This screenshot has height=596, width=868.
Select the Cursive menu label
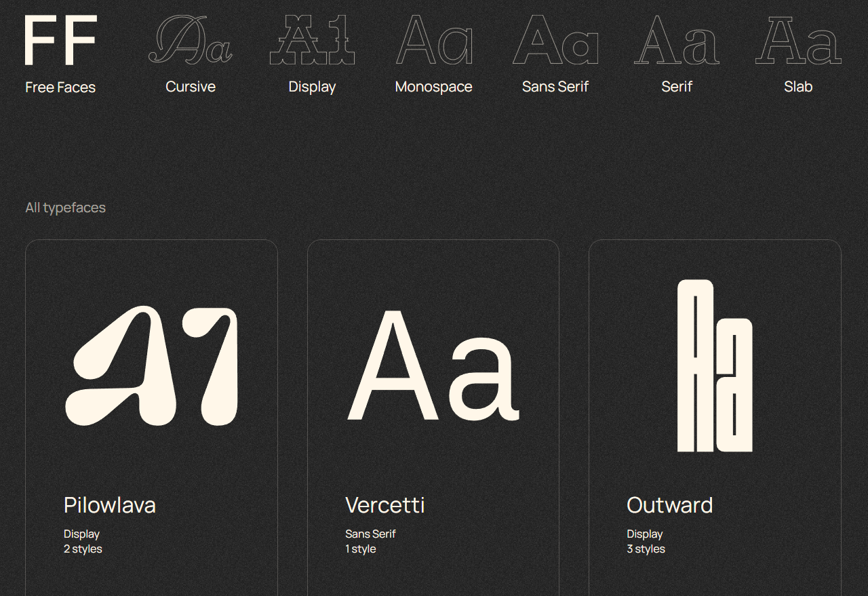191,87
